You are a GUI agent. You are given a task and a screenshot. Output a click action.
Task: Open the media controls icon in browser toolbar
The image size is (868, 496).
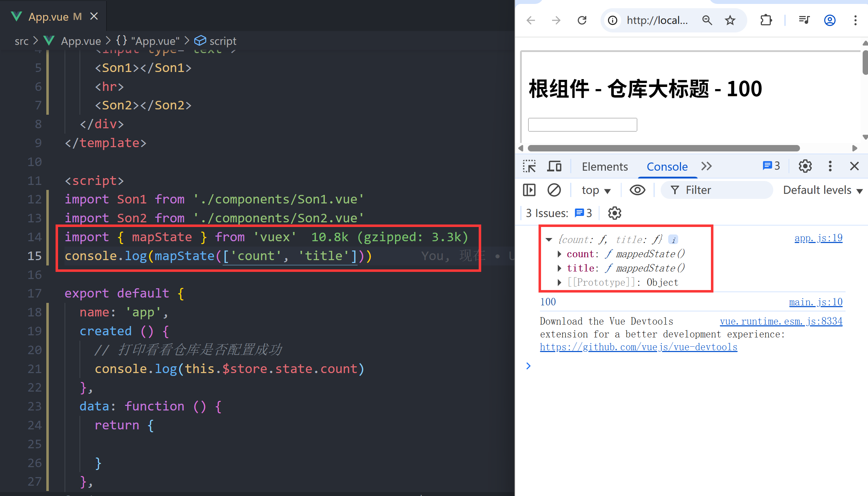pyautogui.click(x=804, y=20)
